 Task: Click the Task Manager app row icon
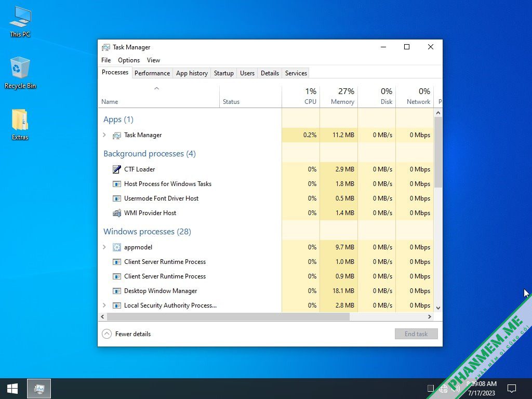(117, 136)
